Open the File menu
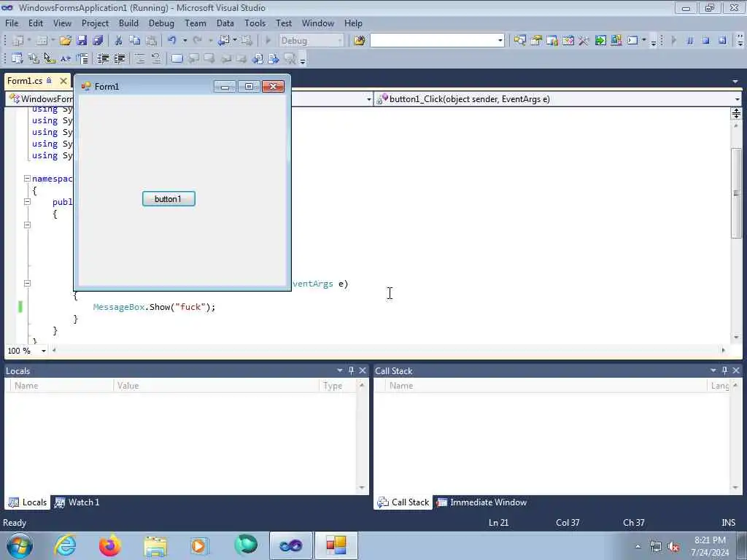 click(12, 23)
